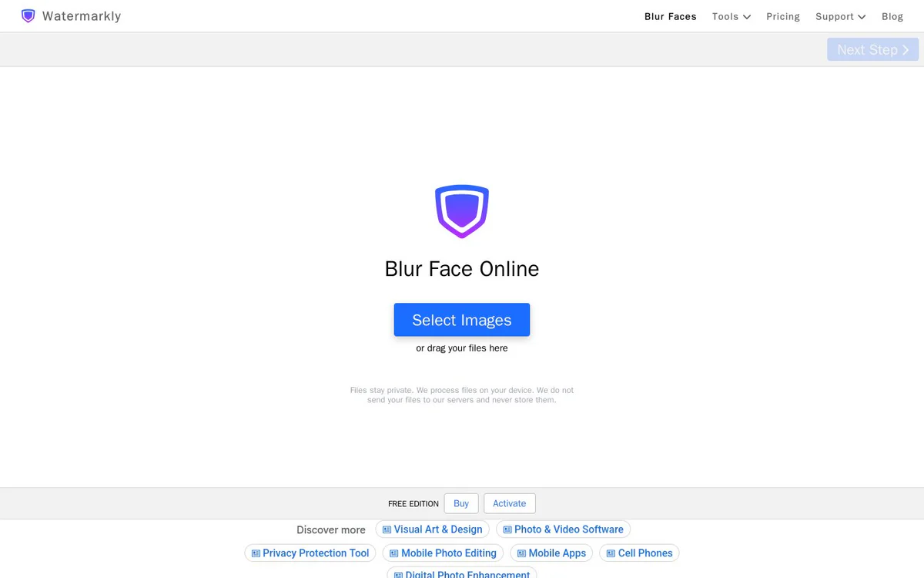
Task: Click the 'or drag your files here' text
Action: pos(462,348)
